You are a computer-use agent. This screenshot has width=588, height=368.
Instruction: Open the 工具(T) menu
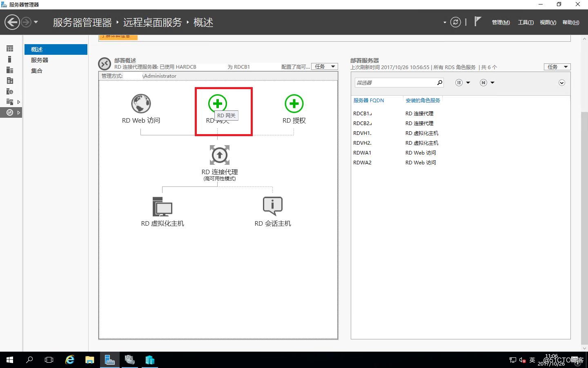[526, 22]
